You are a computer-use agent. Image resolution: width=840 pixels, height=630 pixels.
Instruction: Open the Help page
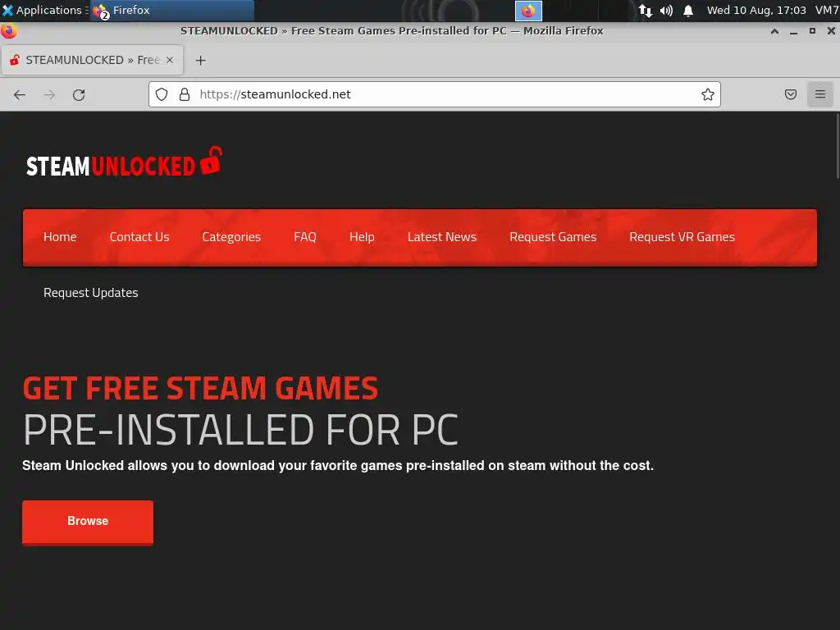click(x=362, y=237)
